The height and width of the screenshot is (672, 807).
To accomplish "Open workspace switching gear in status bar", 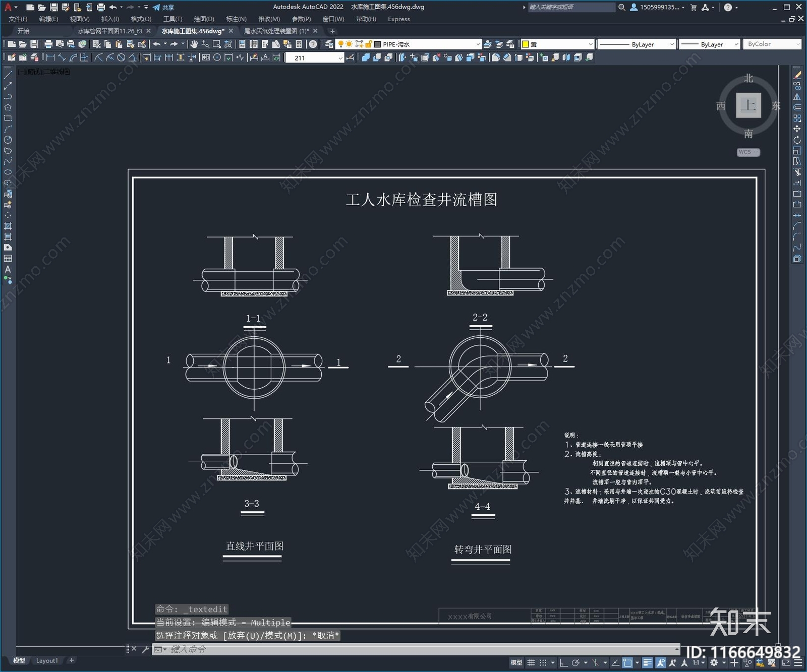I will coord(714,662).
